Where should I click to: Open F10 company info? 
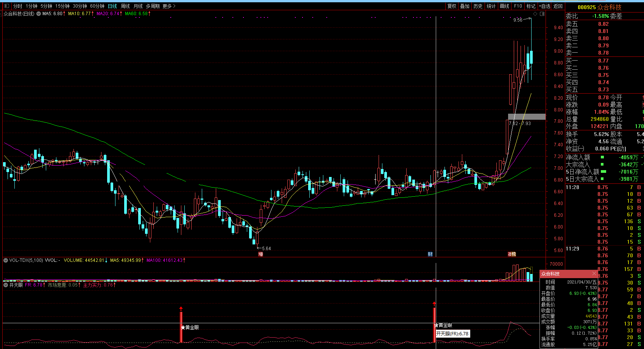click(518, 6)
